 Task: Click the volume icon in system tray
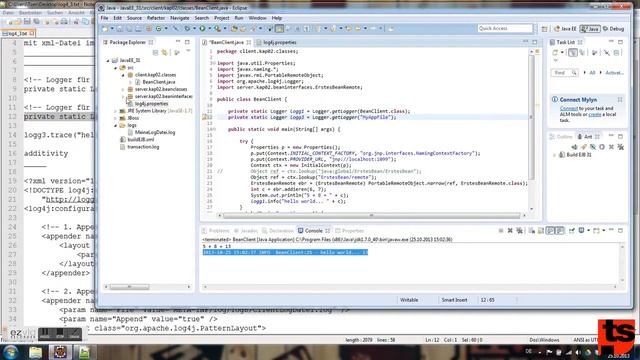[578, 352]
